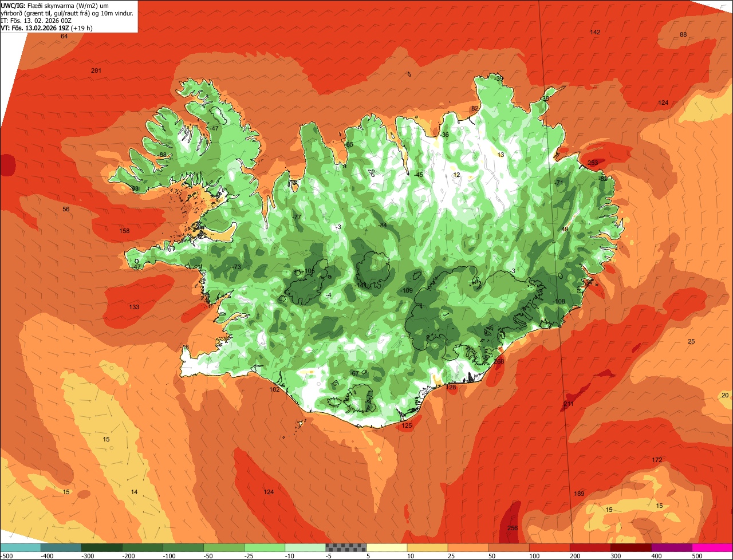Click the map value "-45" in northern Iceland
Screen dimensions: 733x560
click(418, 175)
